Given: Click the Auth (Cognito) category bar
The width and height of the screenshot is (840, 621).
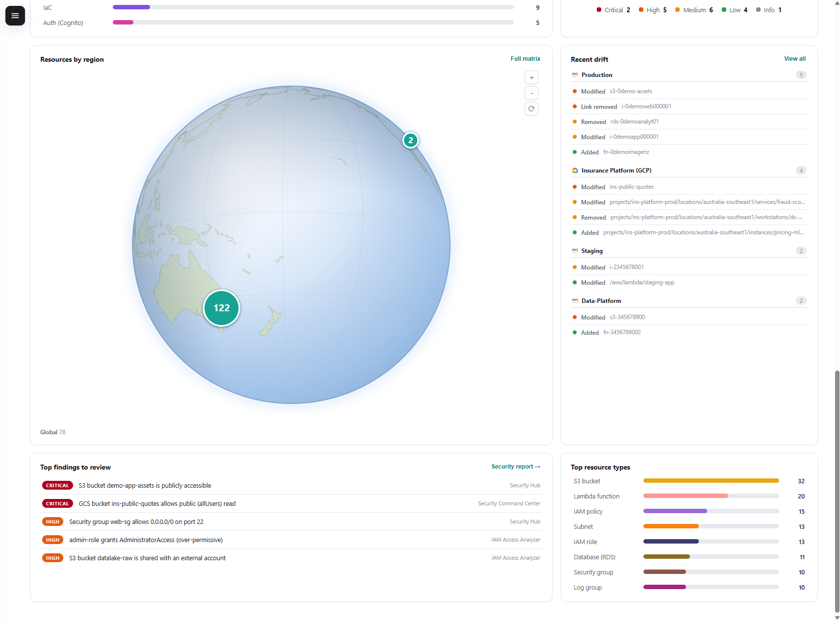Looking at the screenshot, I should click(313, 23).
